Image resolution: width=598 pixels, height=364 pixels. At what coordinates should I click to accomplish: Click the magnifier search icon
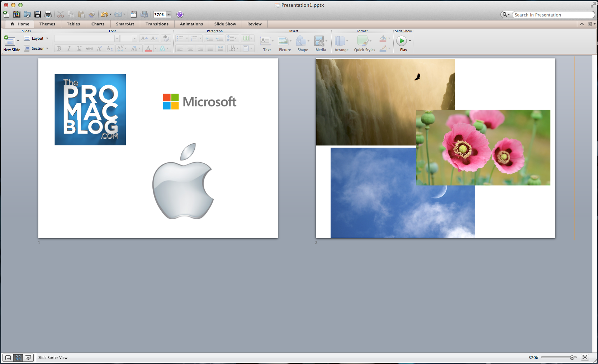click(x=505, y=15)
